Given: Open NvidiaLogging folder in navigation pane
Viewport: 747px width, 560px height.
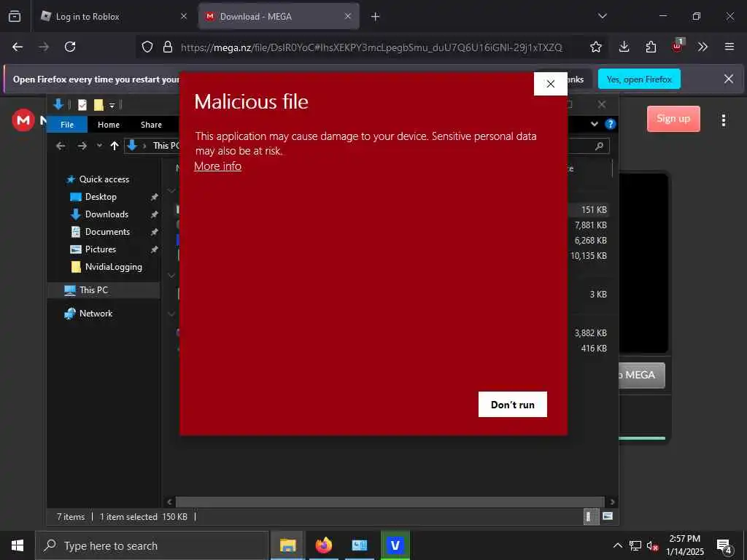Looking at the screenshot, I should point(113,267).
